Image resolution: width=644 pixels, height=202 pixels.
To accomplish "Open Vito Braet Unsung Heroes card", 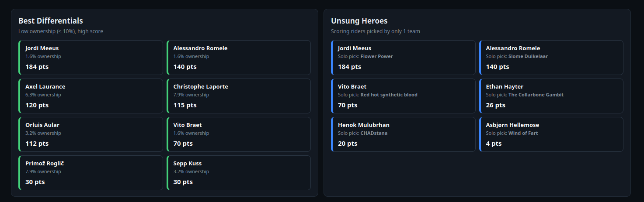I will pyautogui.click(x=403, y=96).
